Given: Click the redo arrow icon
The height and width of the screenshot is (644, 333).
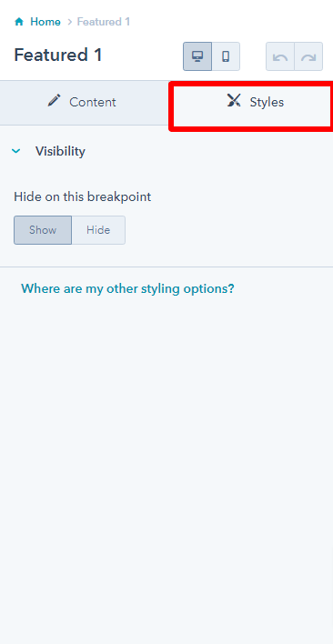Looking at the screenshot, I should pos(308,56).
